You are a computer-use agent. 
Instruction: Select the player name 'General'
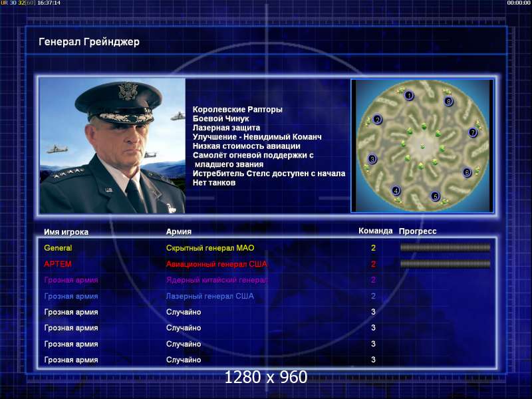click(58, 247)
